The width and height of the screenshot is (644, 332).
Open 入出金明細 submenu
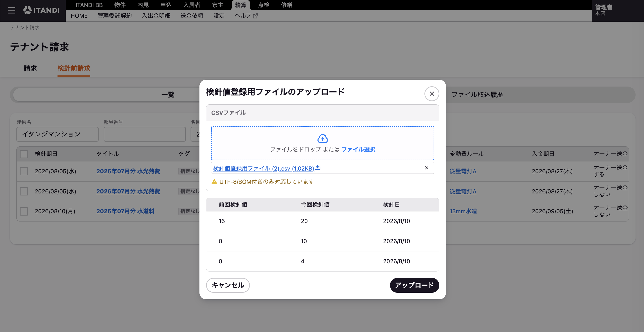point(156,16)
